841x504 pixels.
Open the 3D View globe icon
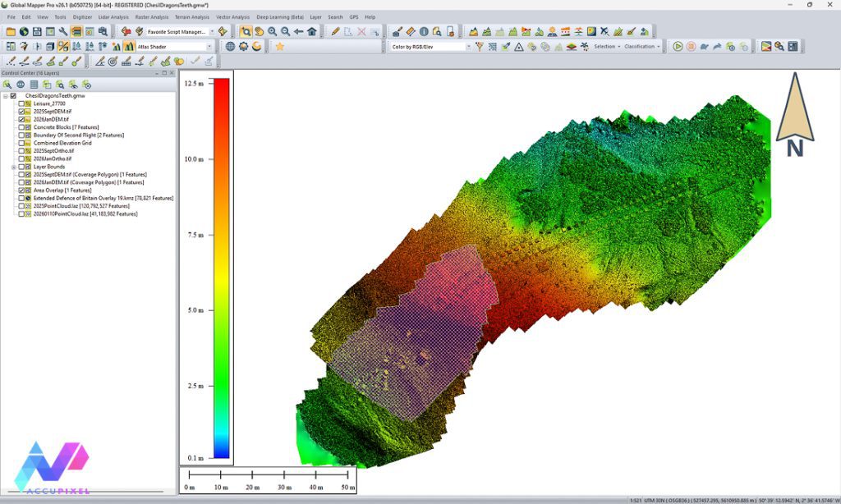click(x=23, y=32)
